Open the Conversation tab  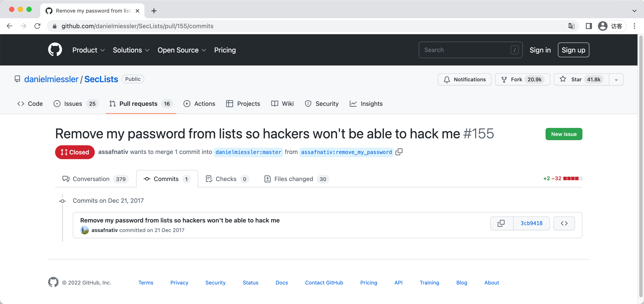point(95,179)
